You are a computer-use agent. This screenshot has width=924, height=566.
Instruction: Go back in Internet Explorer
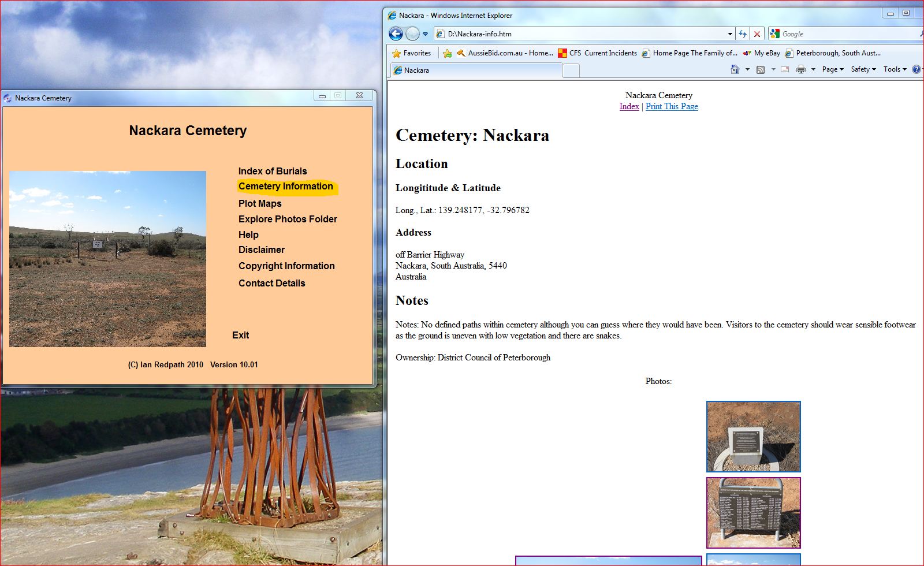click(396, 33)
